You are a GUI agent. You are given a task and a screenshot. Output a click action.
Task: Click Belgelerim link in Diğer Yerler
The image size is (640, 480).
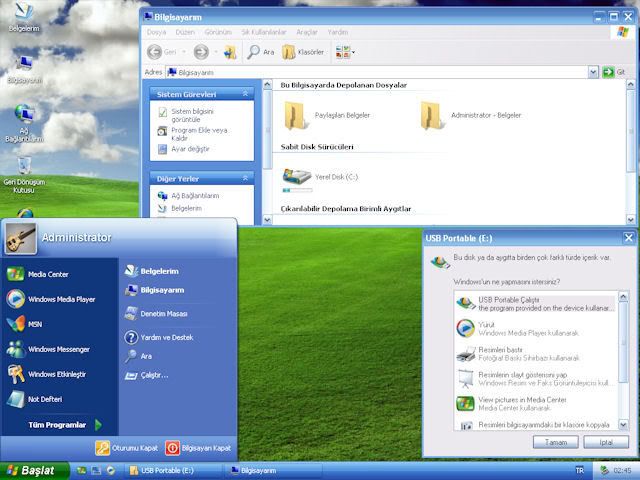(186, 209)
